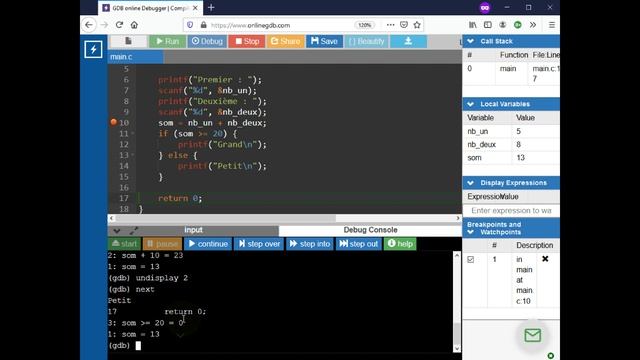
Task: Select the main.c file tab
Action: click(x=135, y=57)
